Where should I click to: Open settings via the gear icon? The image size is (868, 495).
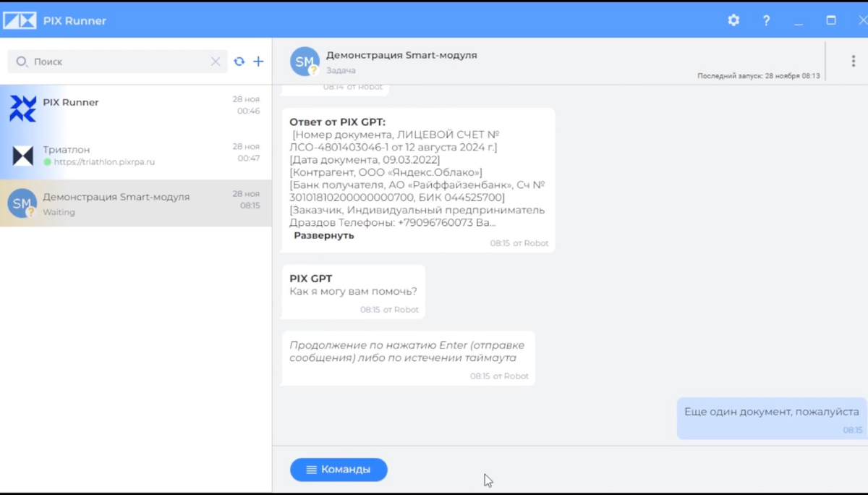733,20
